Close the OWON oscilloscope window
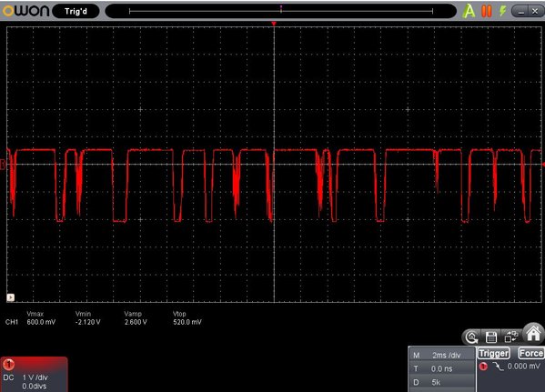Image resolution: width=545 pixels, height=392 pixels. (536, 11)
